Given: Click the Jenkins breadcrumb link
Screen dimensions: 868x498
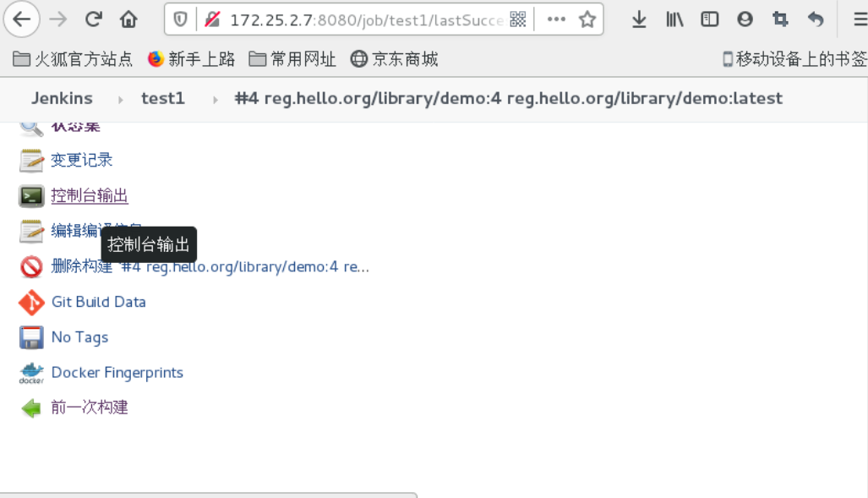Looking at the screenshot, I should [x=62, y=99].
